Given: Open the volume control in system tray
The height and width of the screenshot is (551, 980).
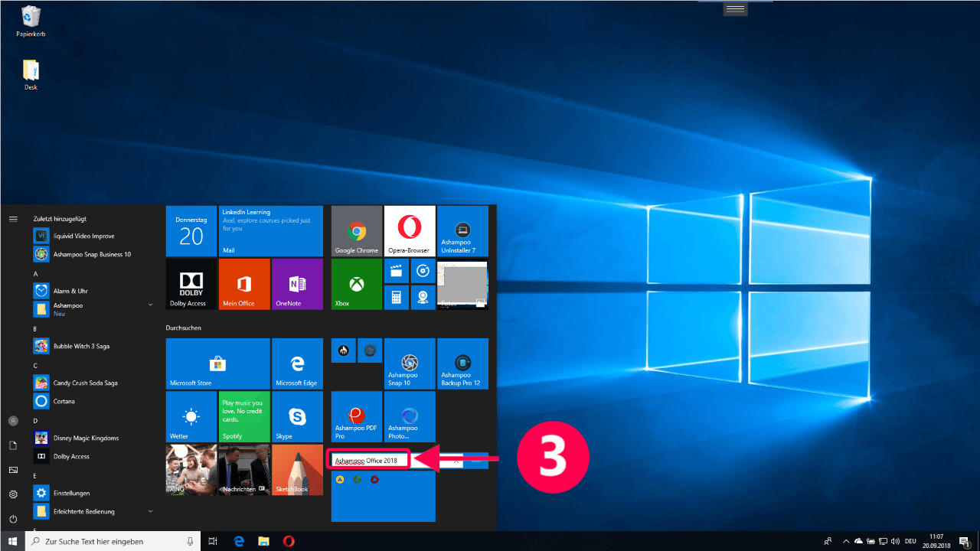Looking at the screenshot, I should coord(895,541).
